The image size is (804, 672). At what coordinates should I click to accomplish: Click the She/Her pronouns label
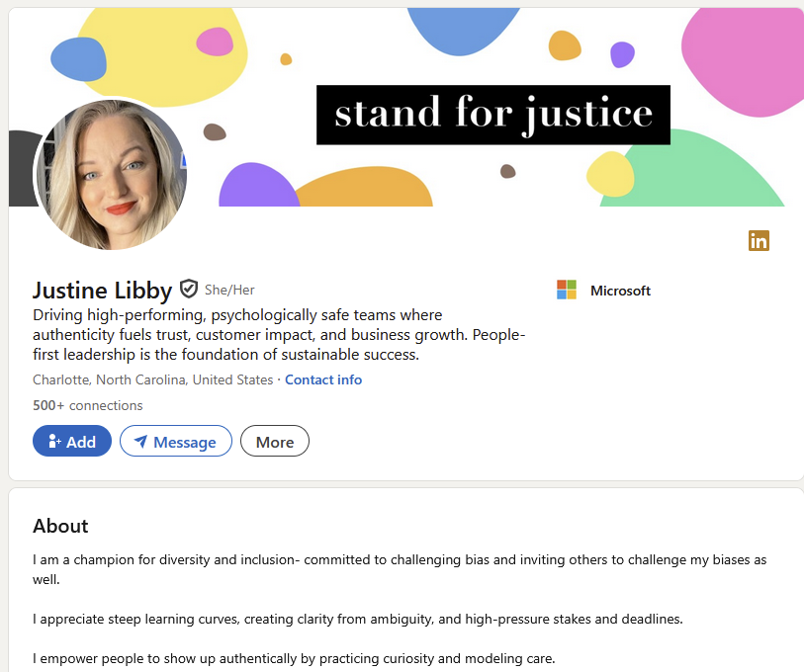pyautogui.click(x=229, y=290)
